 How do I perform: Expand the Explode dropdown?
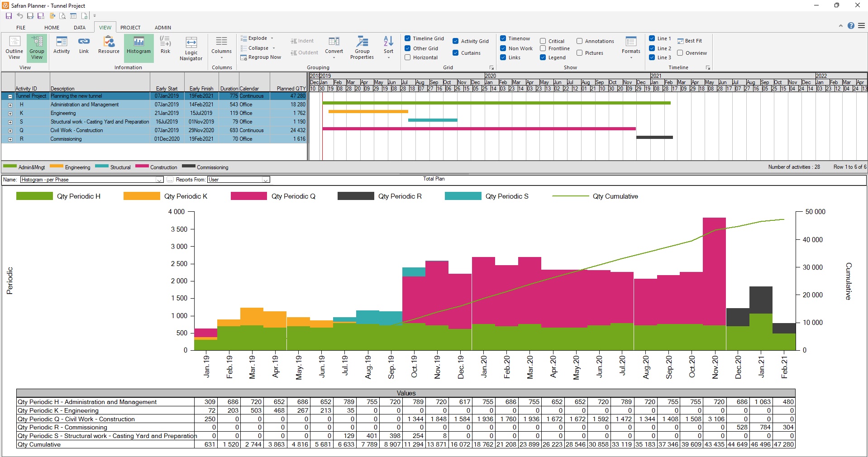pyautogui.click(x=272, y=38)
